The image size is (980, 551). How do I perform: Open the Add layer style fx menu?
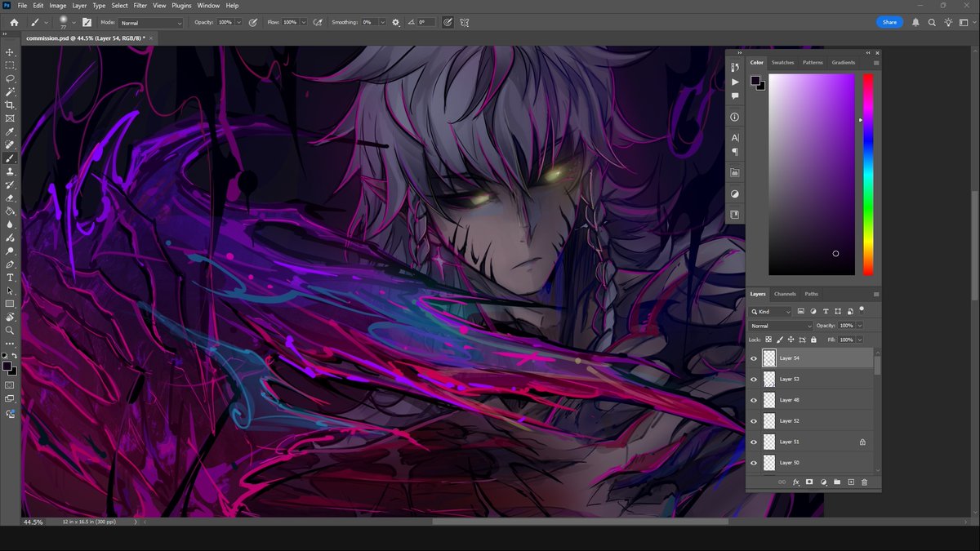pyautogui.click(x=795, y=482)
